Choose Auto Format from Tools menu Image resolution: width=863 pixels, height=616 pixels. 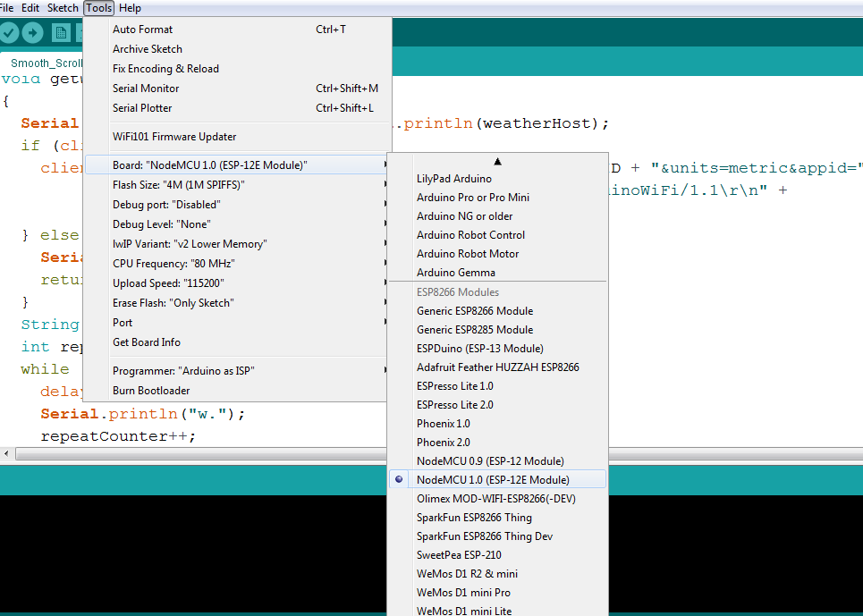pyautogui.click(x=237, y=30)
